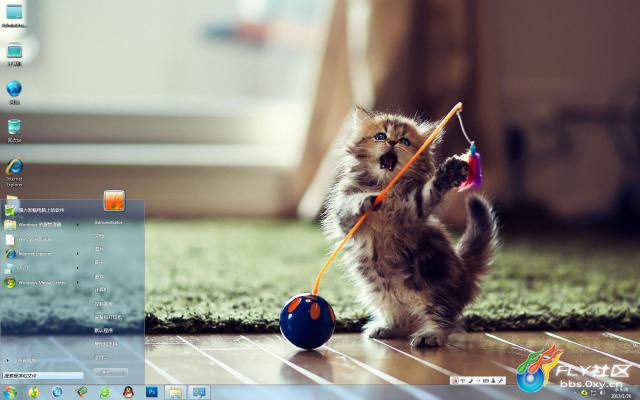Open Games from the Start menu right column
Screen dimensions: 640x400
tap(99, 276)
